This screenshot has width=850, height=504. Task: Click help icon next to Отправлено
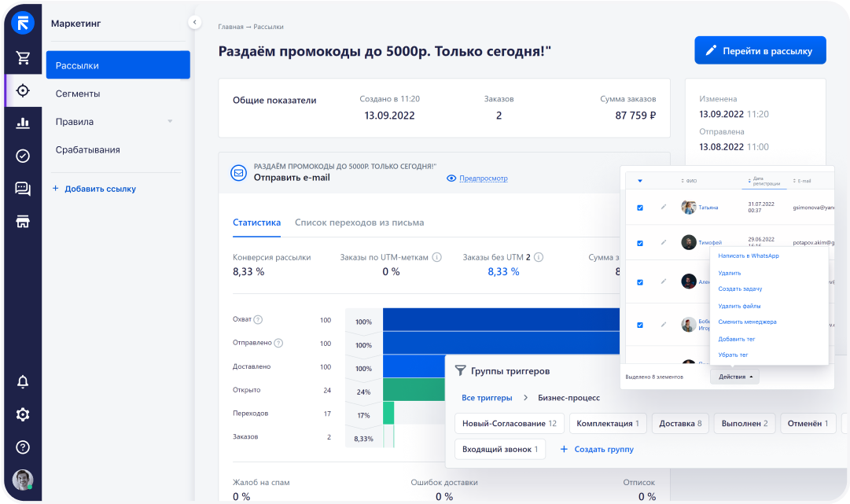[278, 343]
